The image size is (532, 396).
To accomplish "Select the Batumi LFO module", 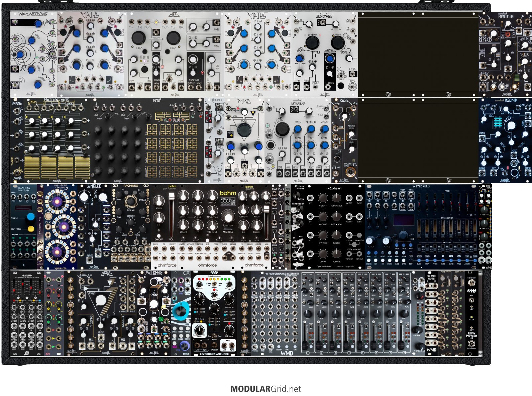I will tap(27, 313).
